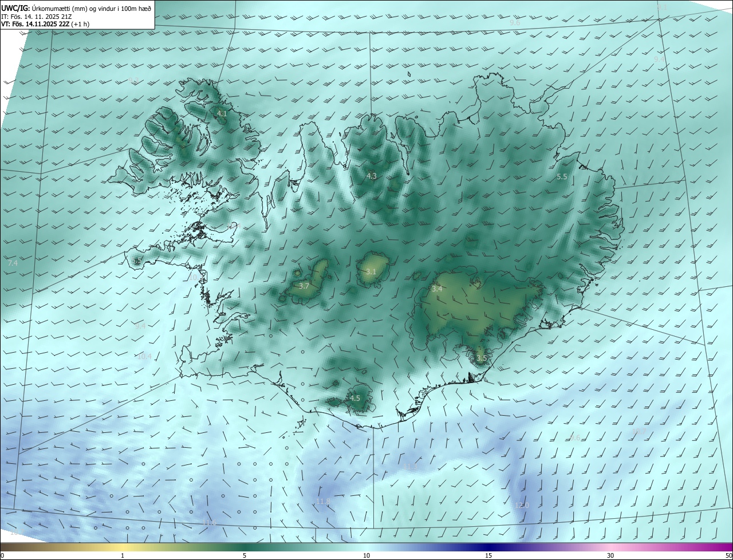Viewport: 733px width, 560px height.
Task: Click the 3.5 value near the southeast coast
Action: tap(481, 358)
